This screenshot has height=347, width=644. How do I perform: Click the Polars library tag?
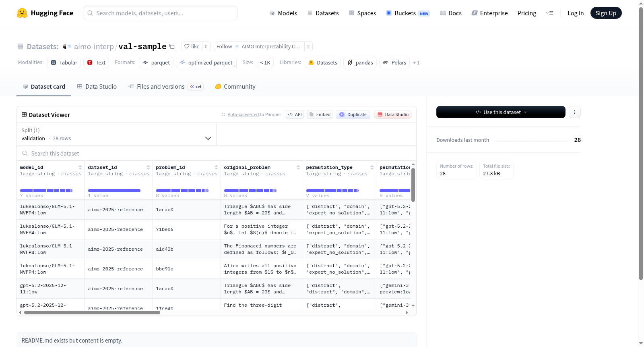click(x=394, y=62)
